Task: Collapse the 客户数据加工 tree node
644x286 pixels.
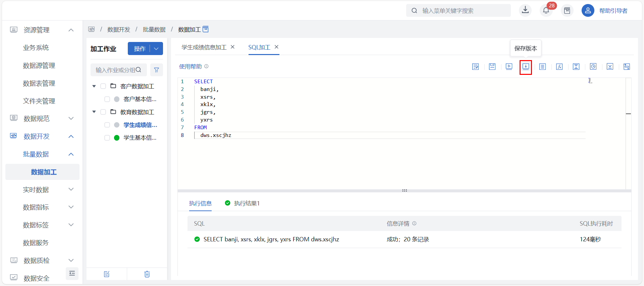Action: click(94, 86)
